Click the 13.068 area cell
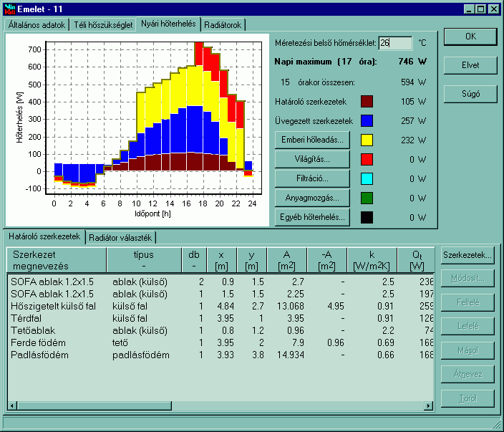The height and width of the screenshot is (432, 504). 291,306
